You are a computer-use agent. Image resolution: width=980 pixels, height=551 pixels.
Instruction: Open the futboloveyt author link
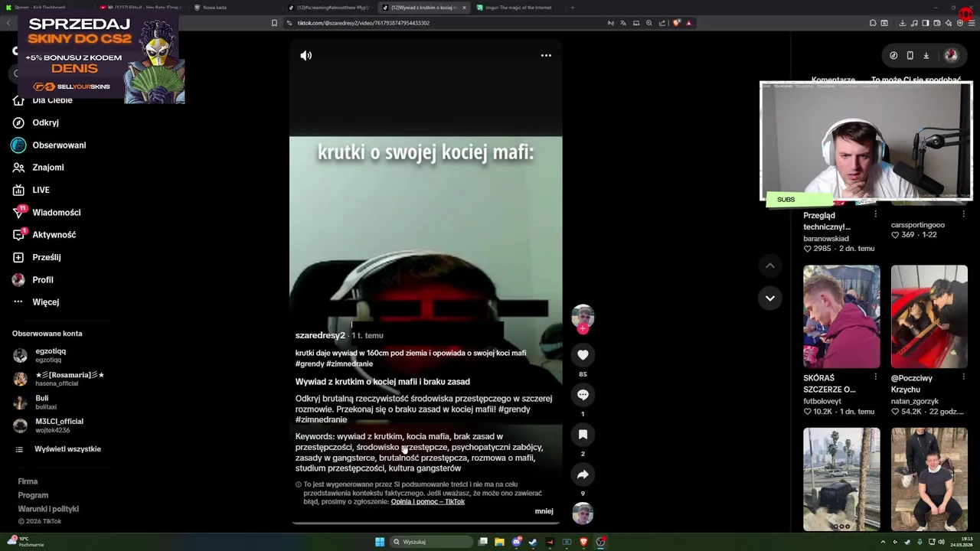click(822, 401)
